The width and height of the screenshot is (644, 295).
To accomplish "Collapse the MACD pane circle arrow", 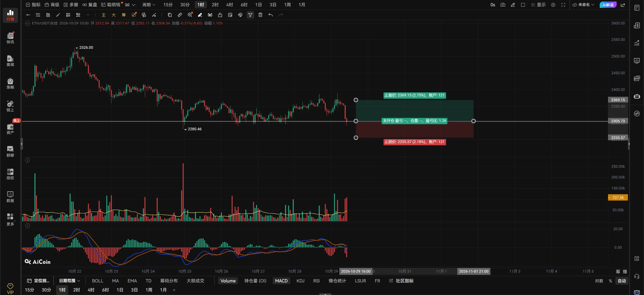I will (x=27, y=226).
